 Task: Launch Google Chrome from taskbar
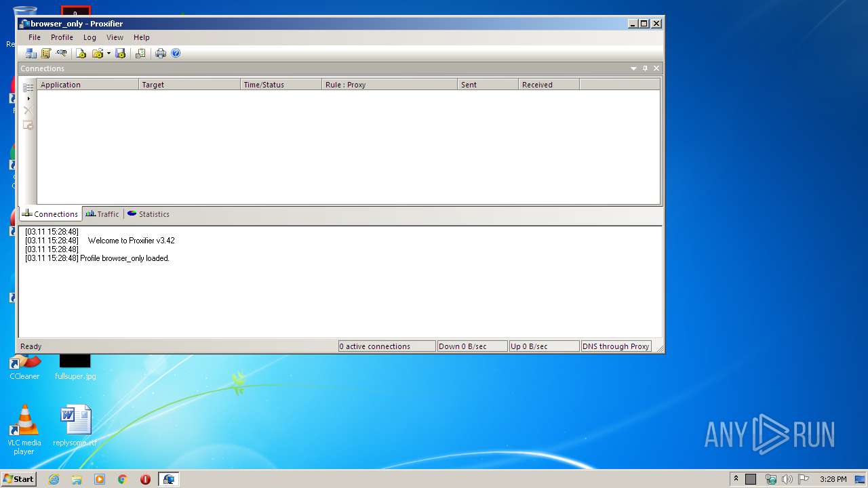123,479
